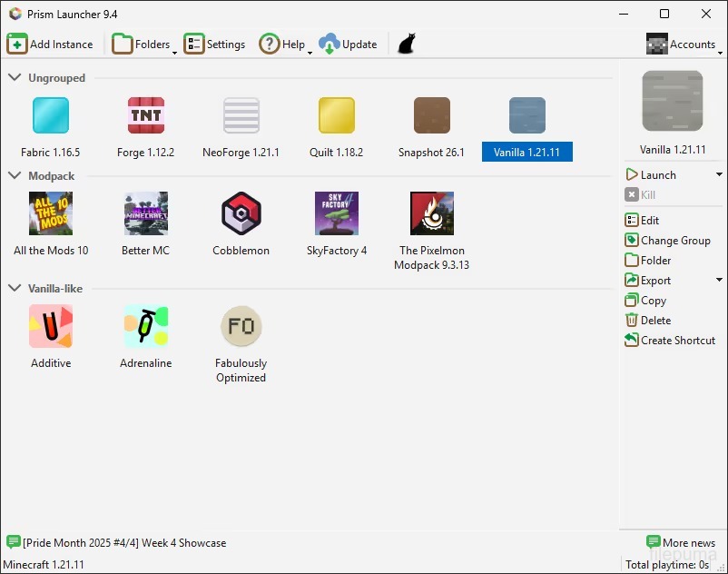Open the Pride Month Week 4 Showcase news
Screen dimensions: 728x574
tap(123, 543)
